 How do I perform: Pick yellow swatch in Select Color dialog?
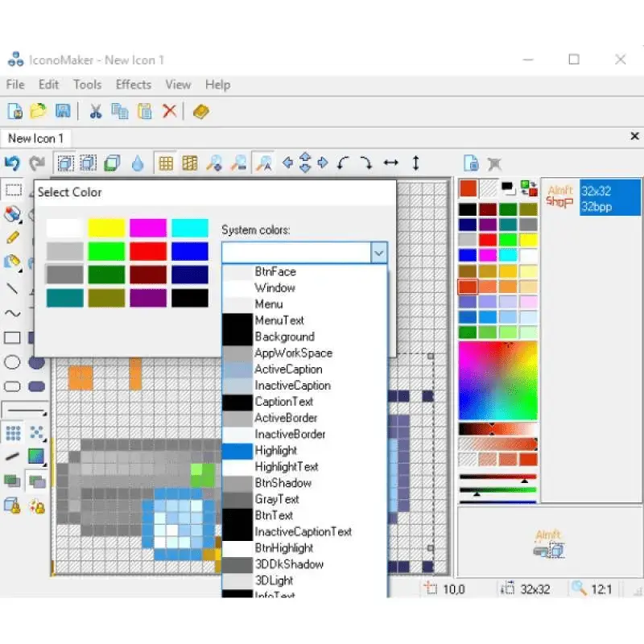point(106,228)
